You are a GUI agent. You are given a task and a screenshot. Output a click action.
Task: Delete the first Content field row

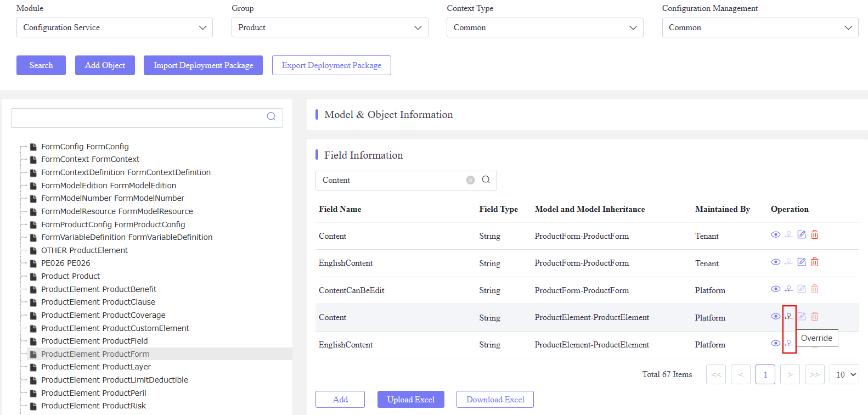click(x=815, y=235)
